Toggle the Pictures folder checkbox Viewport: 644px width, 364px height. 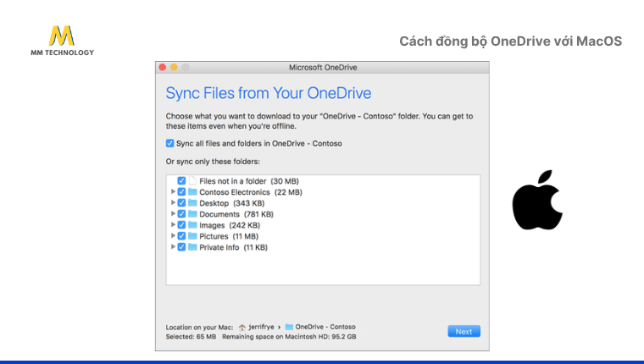[x=181, y=236]
